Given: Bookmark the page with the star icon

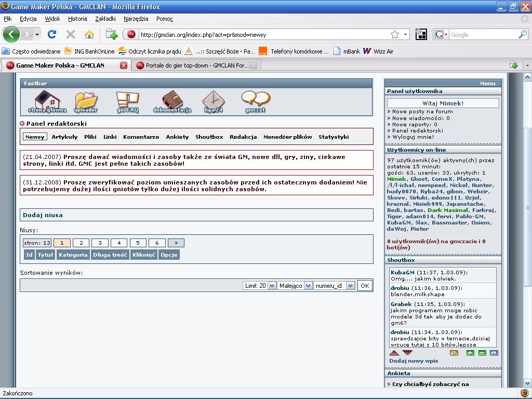Looking at the screenshot, I should click(x=395, y=34).
